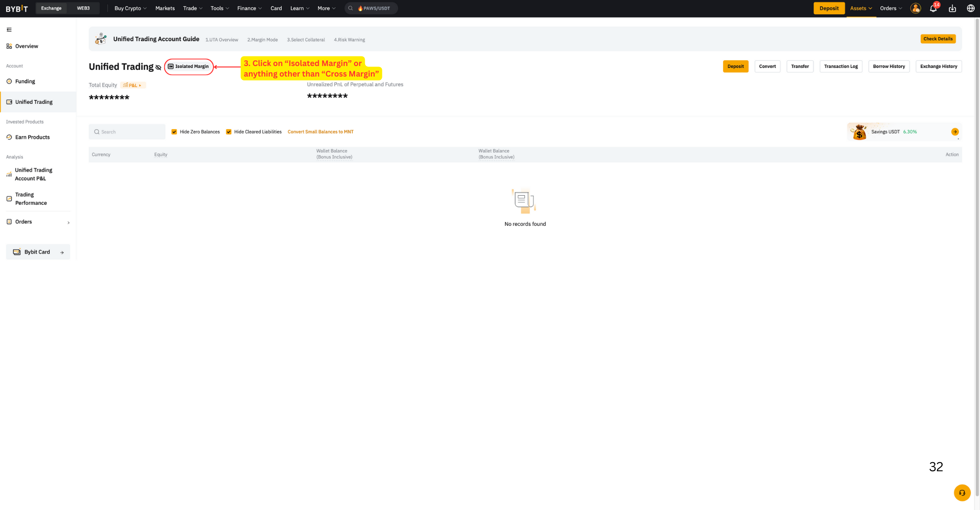Switch to Exchange tab
Screen dimensions: 980x510
[51, 8]
